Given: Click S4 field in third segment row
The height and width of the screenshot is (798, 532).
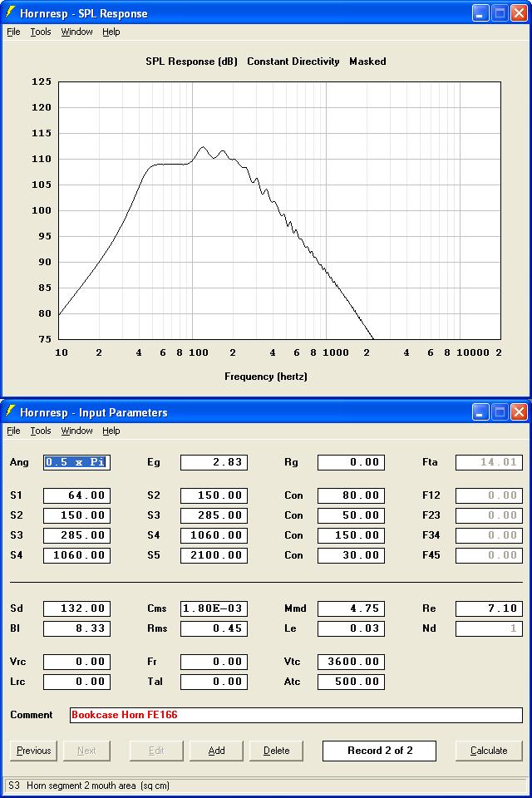Looking at the screenshot, I should 214,534.
